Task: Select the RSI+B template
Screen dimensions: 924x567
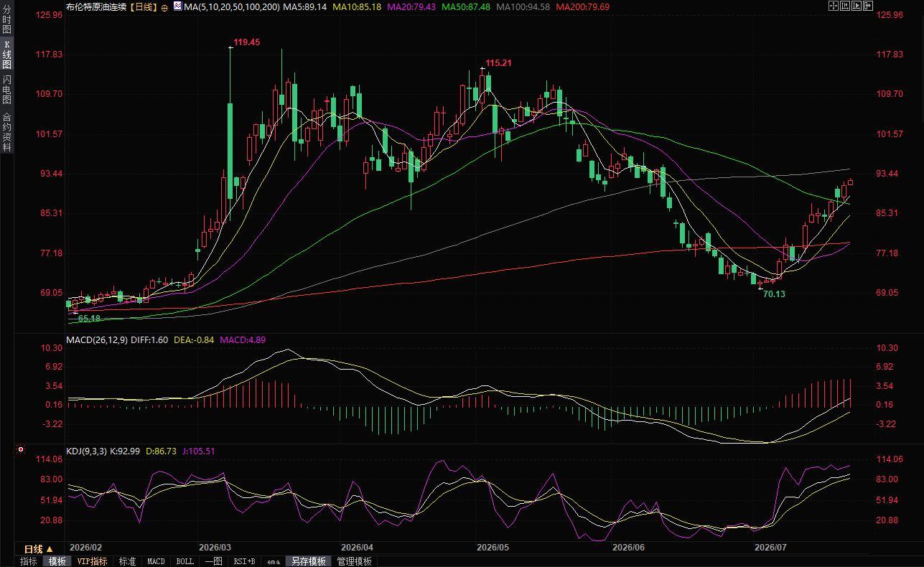Action: coord(246,561)
